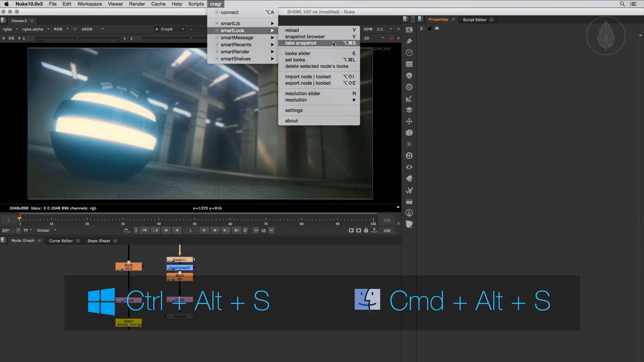
Task: Adjust the viewer gain slider handle
Action: point(78,38)
